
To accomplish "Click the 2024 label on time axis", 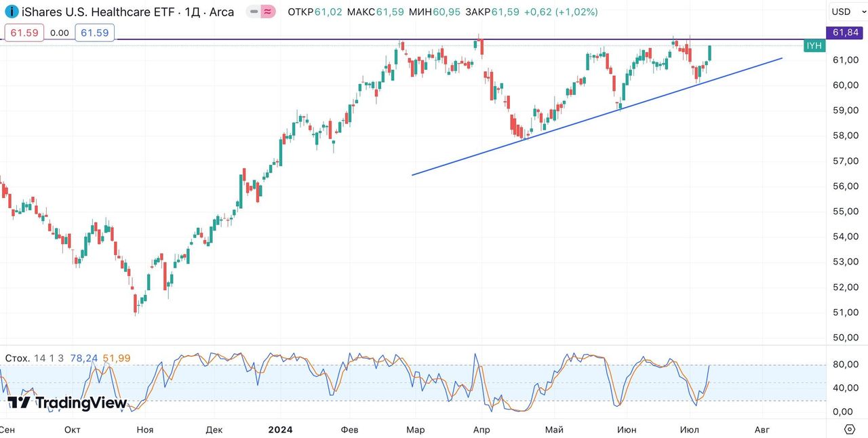I will [280, 429].
